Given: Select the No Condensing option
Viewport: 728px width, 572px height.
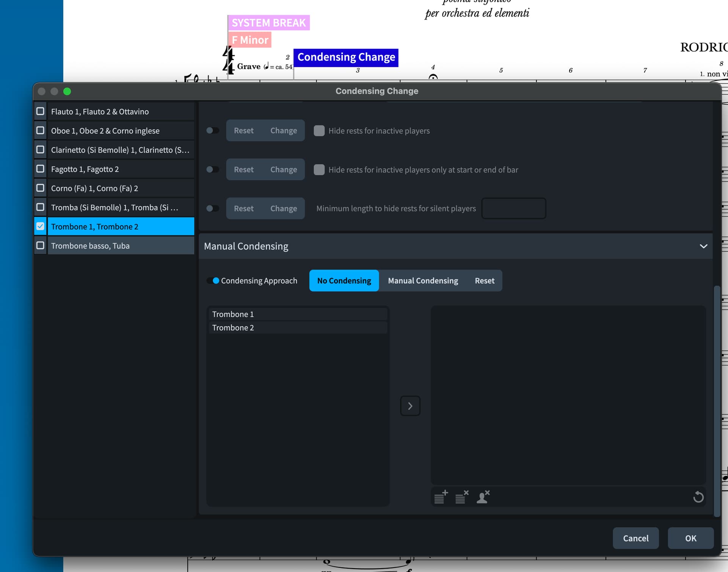Looking at the screenshot, I should [x=344, y=281].
